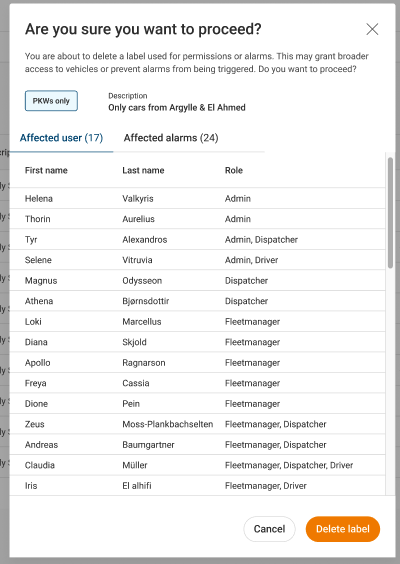Select the Zeus Moss-Plankbachselten row
Viewport: 400px width, 564px height.
click(x=197, y=424)
